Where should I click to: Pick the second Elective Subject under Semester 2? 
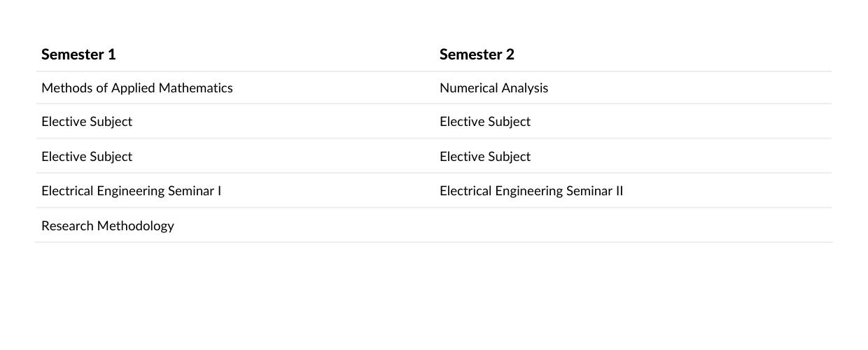click(485, 157)
